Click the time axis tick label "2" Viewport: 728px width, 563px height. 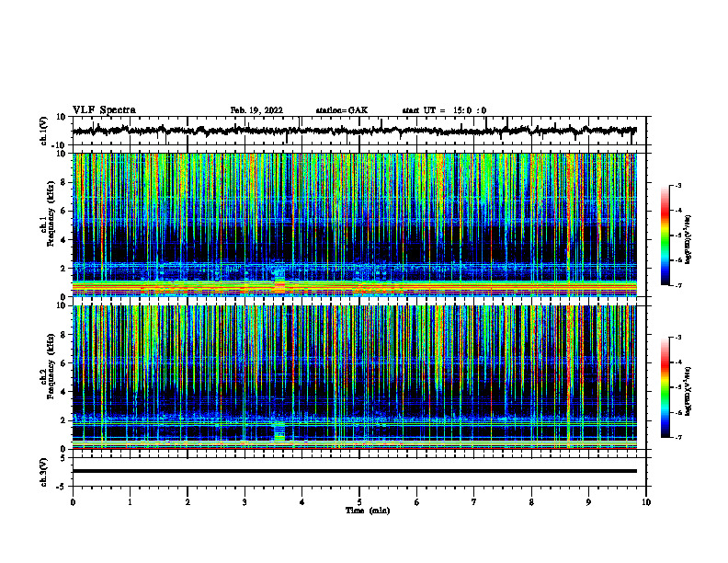[188, 502]
